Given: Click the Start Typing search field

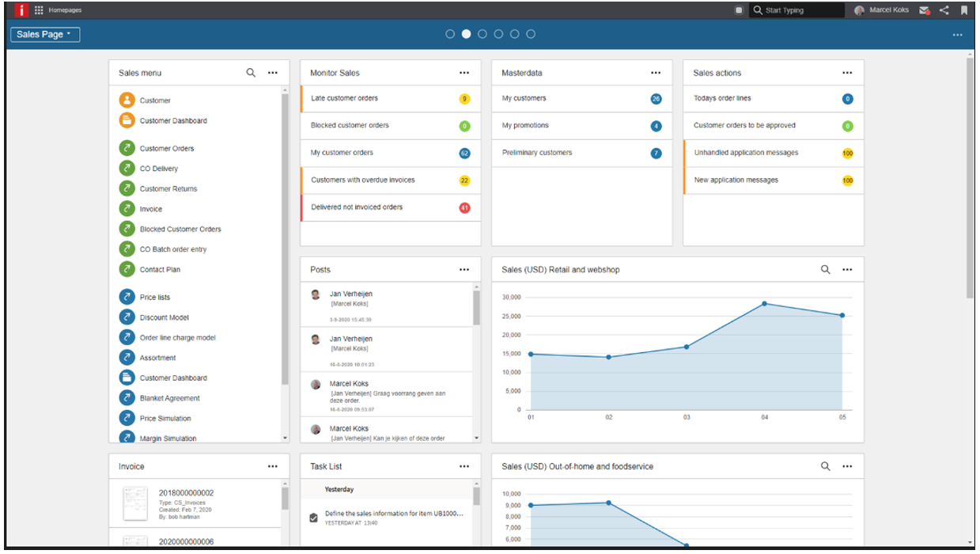Looking at the screenshot, I should (x=800, y=10).
